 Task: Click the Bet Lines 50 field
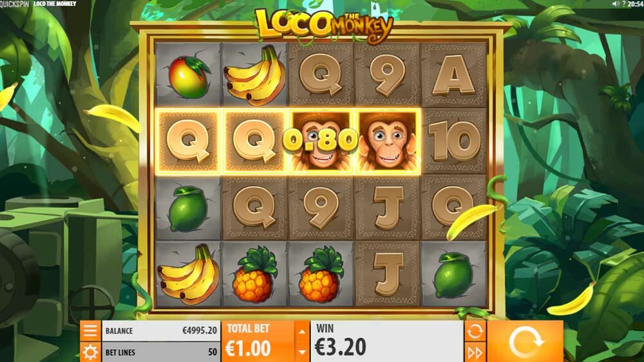(x=161, y=352)
